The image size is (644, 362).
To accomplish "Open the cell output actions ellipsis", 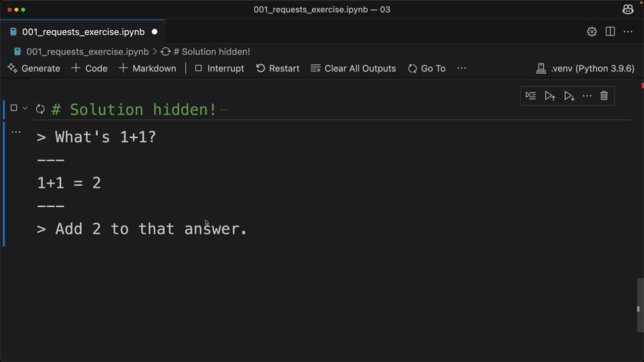I will pos(15,132).
